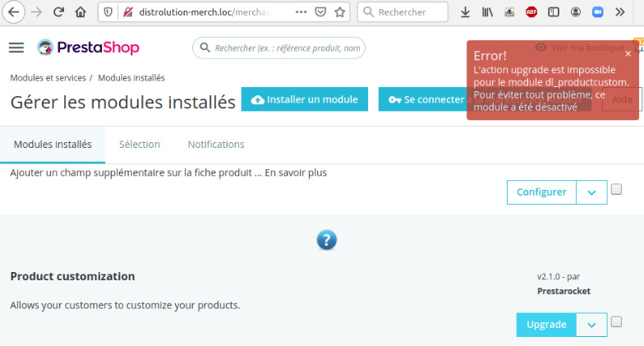Expand the Upgrade actions dropdown arrow

tap(591, 325)
